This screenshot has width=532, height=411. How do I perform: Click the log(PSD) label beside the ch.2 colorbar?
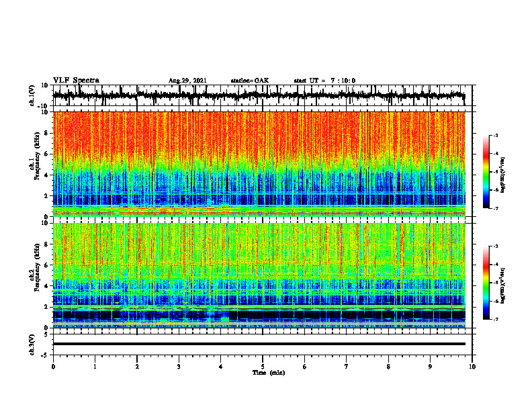(x=503, y=285)
